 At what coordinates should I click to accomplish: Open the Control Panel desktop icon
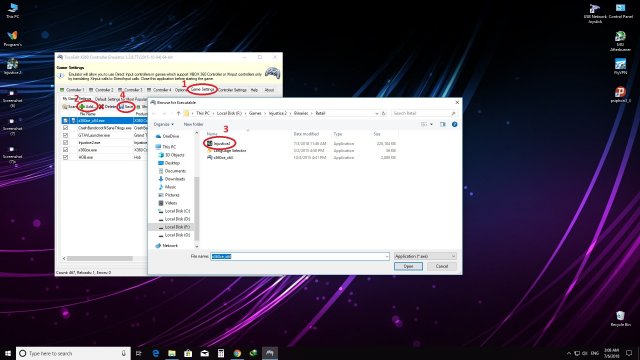[x=620, y=11]
